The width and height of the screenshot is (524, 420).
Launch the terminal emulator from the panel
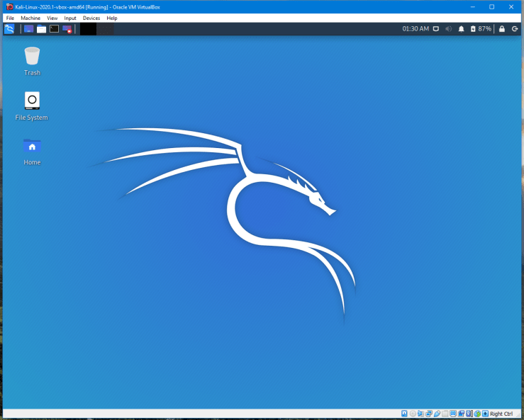point(54,29)
